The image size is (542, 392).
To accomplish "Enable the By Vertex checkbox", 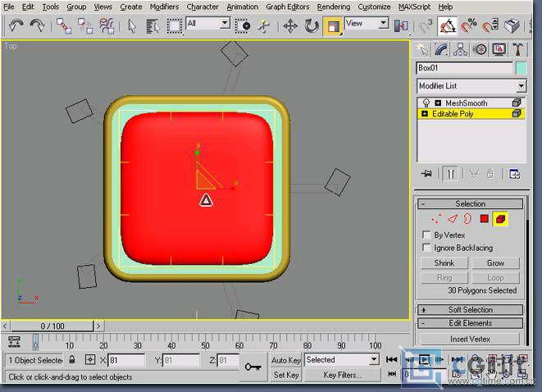I will tap(426, 235).
